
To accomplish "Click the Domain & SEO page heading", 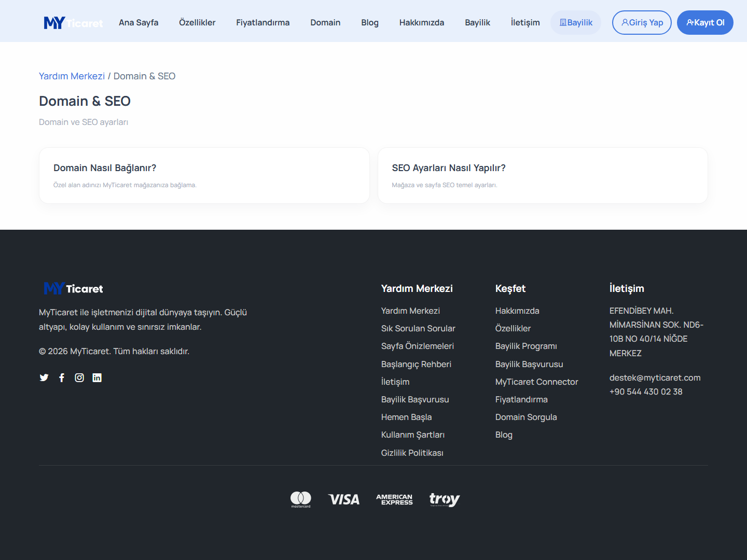I will coord(85,101).
